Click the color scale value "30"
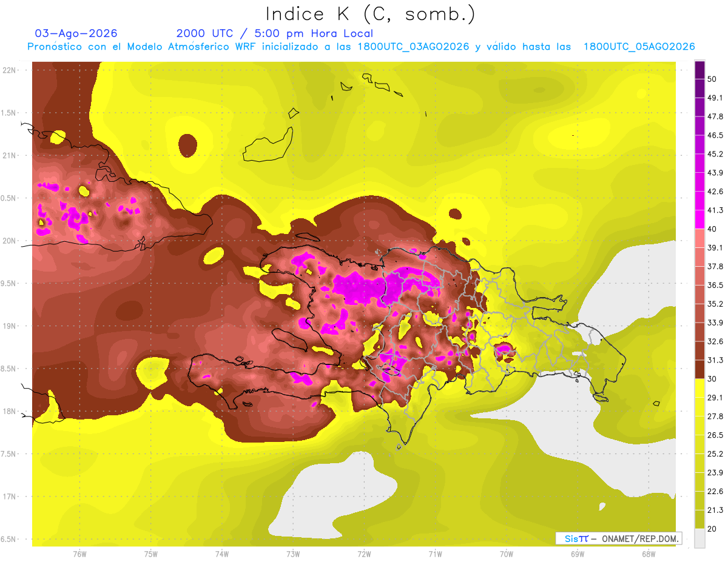The image size is (728, 562). (x=712, y=379)
